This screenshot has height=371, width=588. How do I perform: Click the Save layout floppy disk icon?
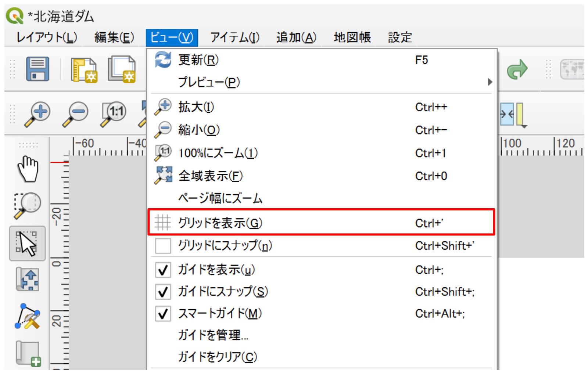point(37,69)
